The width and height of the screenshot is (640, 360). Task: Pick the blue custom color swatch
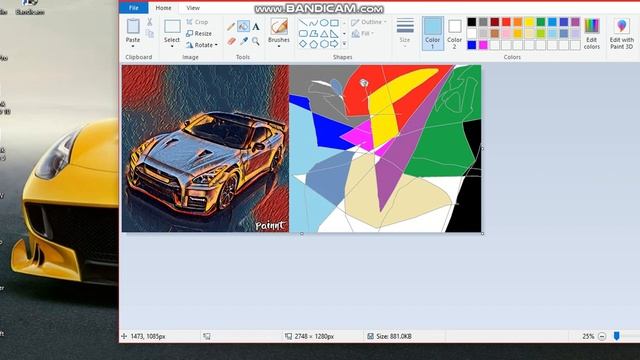(x=472, y=45)
